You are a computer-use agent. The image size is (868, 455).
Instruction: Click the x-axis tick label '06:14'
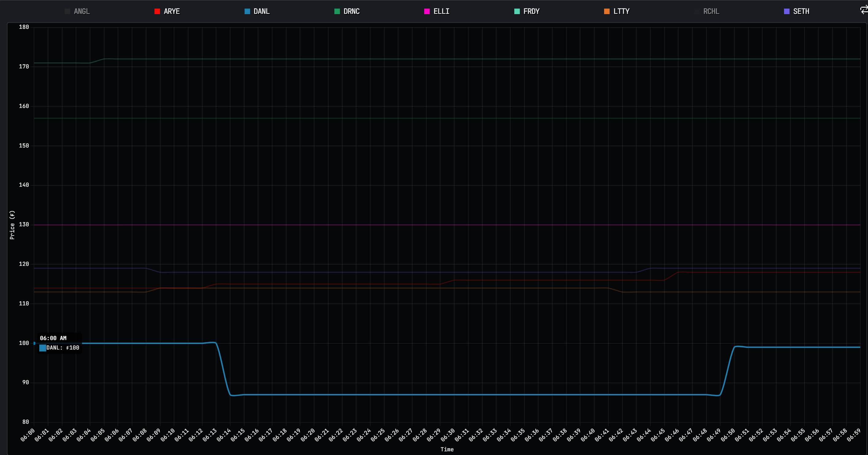point(223,435)
